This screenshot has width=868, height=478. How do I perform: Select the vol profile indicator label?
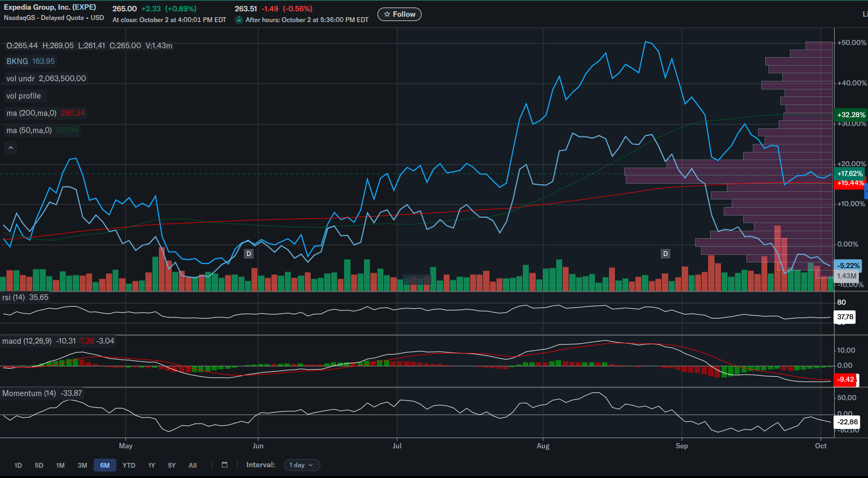24,96
